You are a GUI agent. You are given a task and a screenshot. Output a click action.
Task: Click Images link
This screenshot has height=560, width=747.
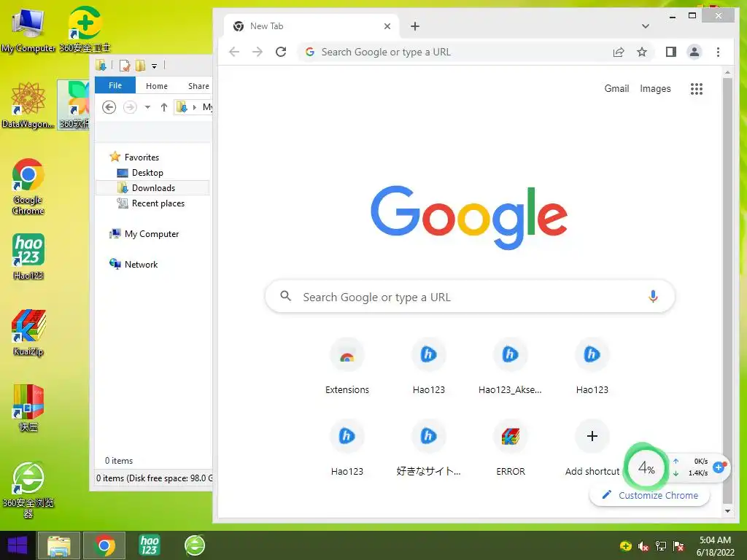pyautogui.click(x=655, y=88)
